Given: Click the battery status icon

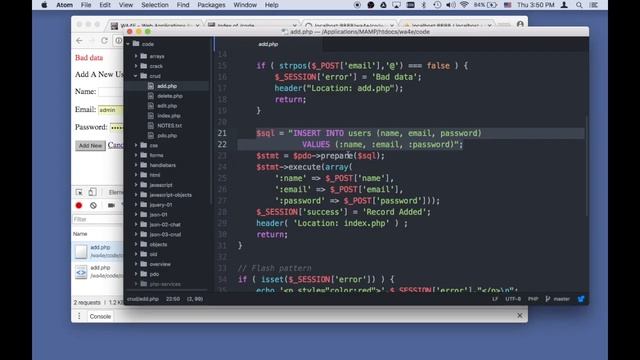Looking at the screenshot, I should click(492, 5).
